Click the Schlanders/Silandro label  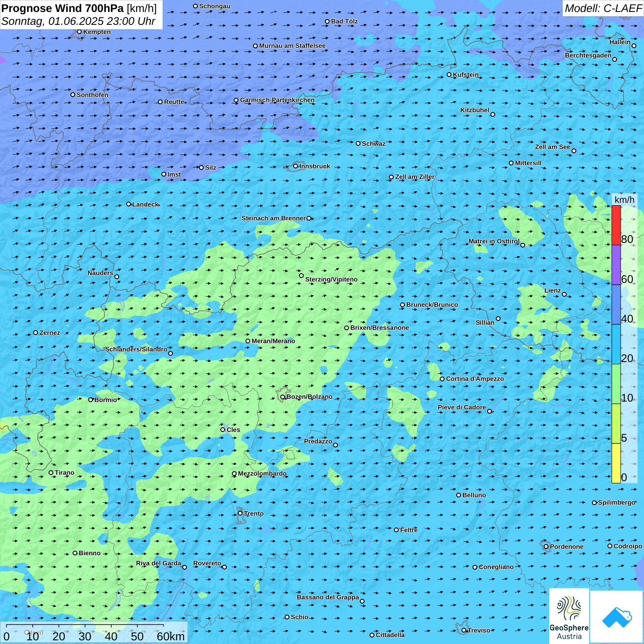point(136,349)
